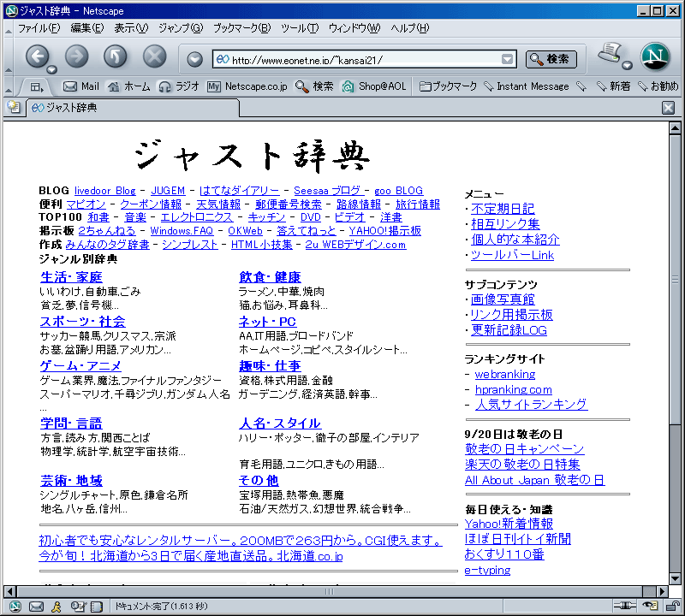The height and width of the screenshot is (616, 685).
Task: Go to ホーム on the personal toolbar
Action: tap(129, 86)
